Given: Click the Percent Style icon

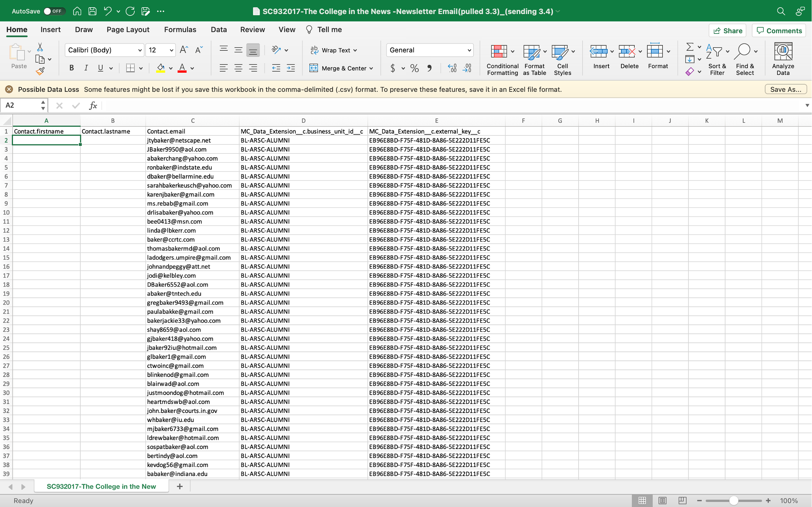Looking at the screenshot, I should pyautogui.click(x=414, y=68).
